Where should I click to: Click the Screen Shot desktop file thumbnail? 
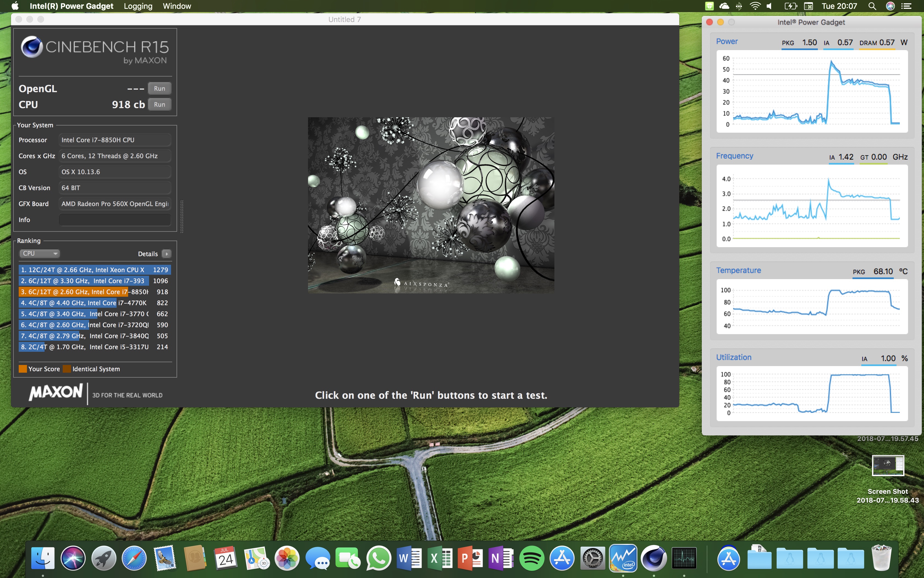(888, 466)
